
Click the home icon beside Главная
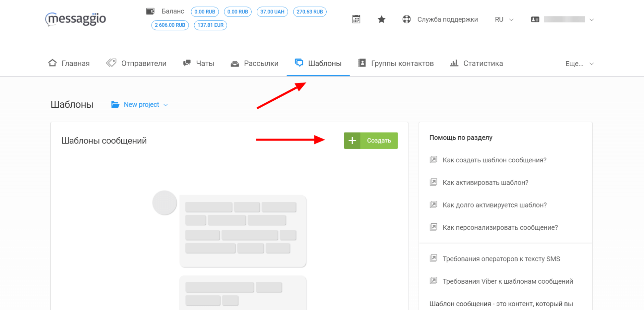click(x=52, y=63)
